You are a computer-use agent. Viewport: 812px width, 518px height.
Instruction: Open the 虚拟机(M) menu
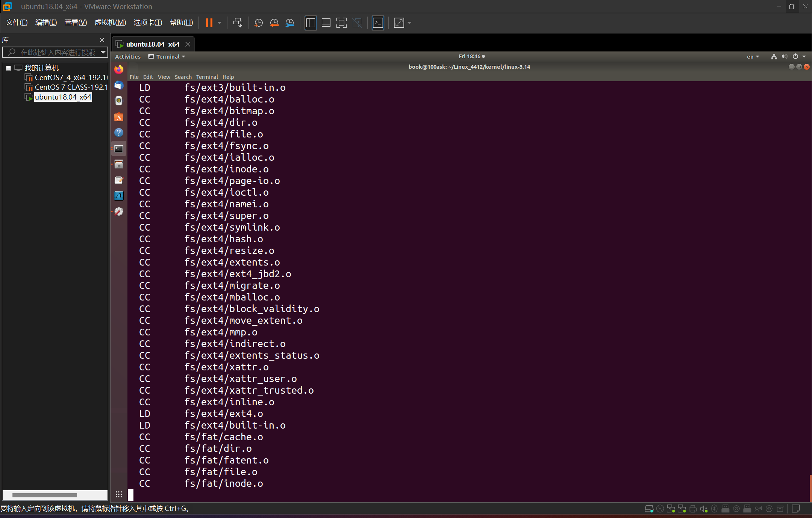[x=110, y=23]
